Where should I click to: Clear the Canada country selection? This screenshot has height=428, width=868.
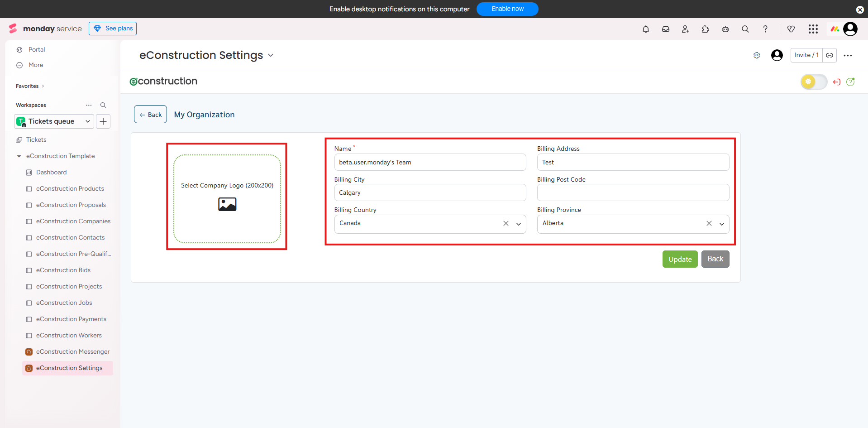point(506,223)
